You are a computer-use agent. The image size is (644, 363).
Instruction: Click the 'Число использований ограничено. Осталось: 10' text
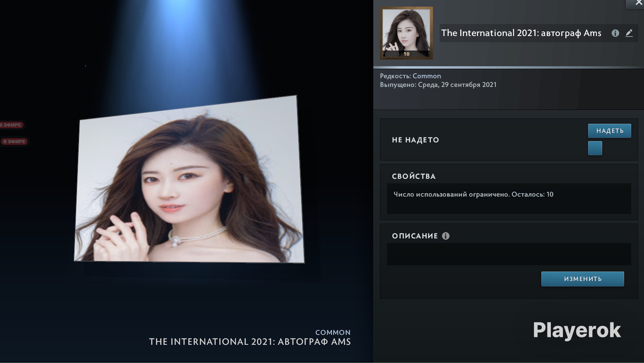click(473, 195)
